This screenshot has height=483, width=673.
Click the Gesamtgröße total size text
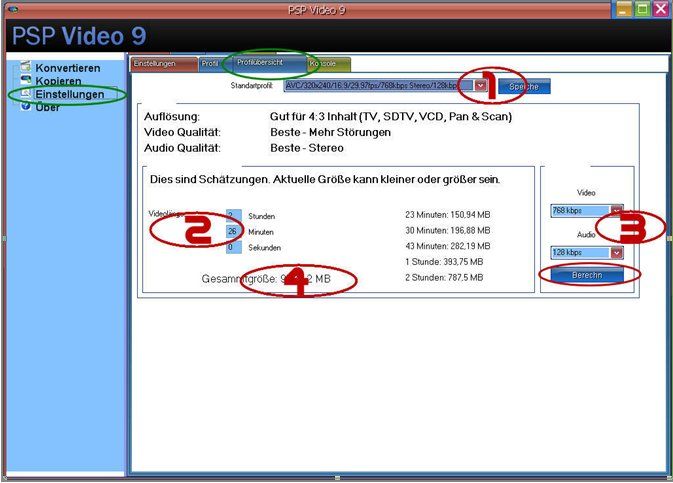coord(266,279)
